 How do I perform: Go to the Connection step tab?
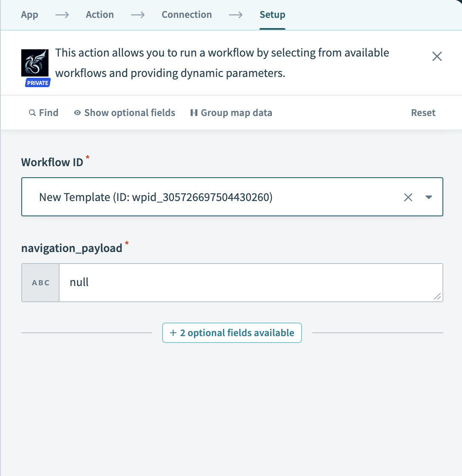(x=187, y=15)
